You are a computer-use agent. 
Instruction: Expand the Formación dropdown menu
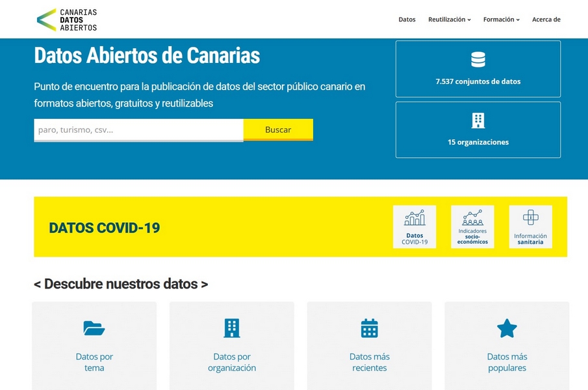point(502,19)
